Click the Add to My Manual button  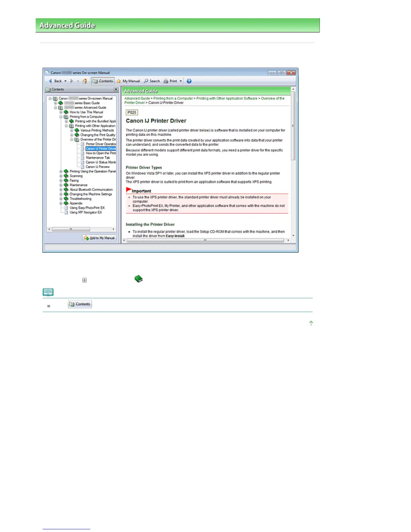99,238
